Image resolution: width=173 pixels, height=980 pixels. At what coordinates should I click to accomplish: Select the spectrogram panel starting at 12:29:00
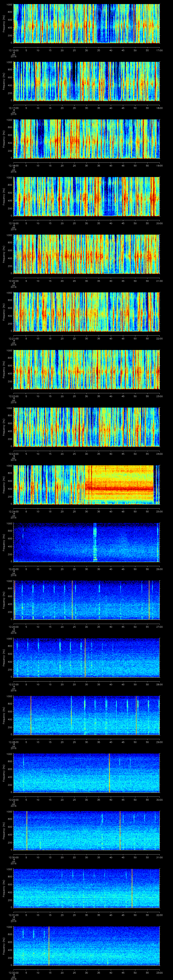pyautogui.click(x=87, y=773)
